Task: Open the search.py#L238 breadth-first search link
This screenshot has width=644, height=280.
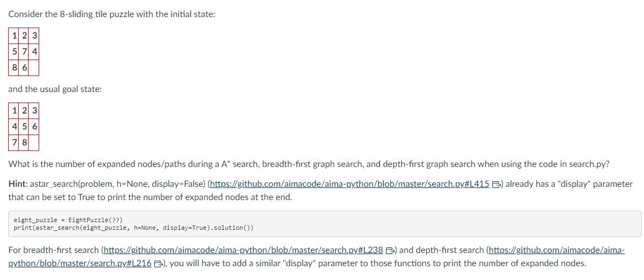Action: [x=243, y=250]
